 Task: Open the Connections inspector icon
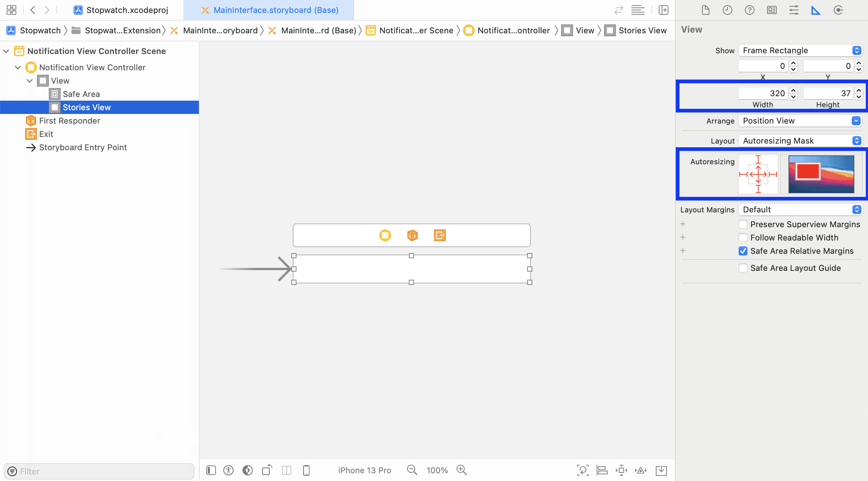(838, 10)
